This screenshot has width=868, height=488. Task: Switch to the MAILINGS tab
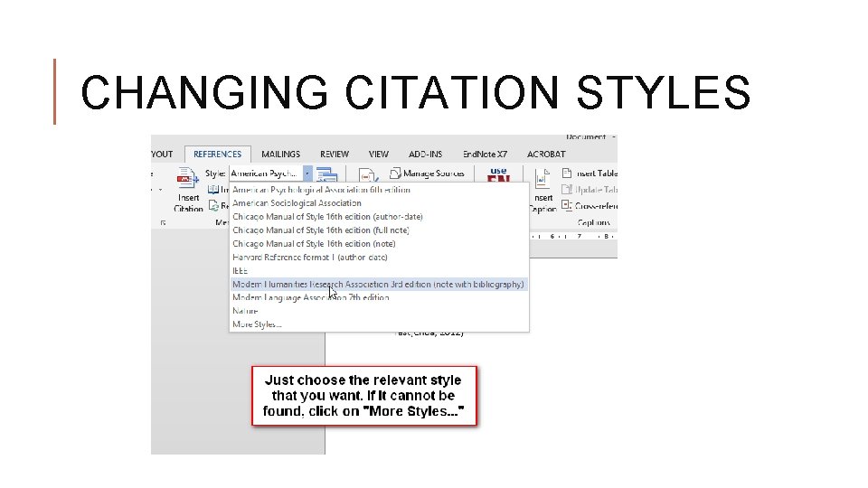(280, 155)
